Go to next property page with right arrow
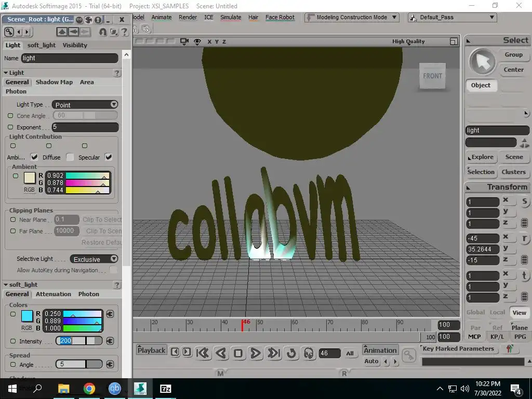This screenshot has height=399, width=532. pos(27,32)
